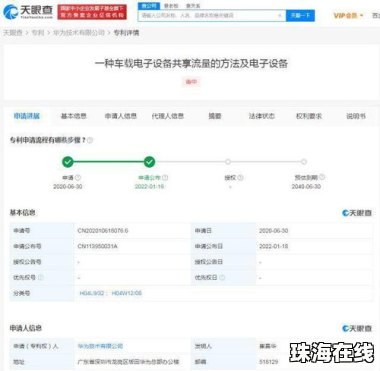Image resolution: width=380 pixels, height=371 pixels.
Task: Click the Tianyancha logo in the header
Action: point(28,12)
